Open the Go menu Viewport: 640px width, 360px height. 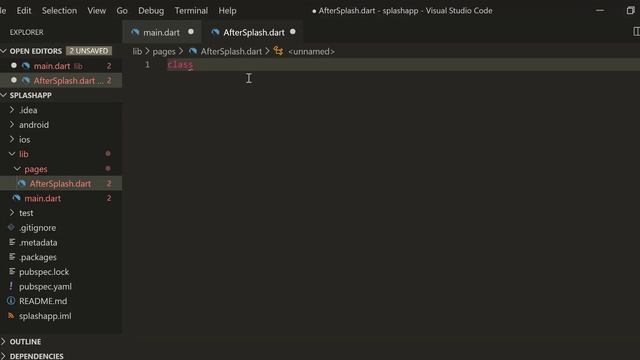[x=122, y=11]
